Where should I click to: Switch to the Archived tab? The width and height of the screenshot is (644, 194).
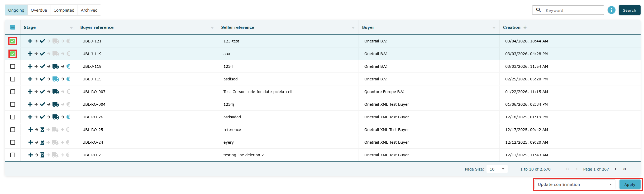[x=89, y=10]
